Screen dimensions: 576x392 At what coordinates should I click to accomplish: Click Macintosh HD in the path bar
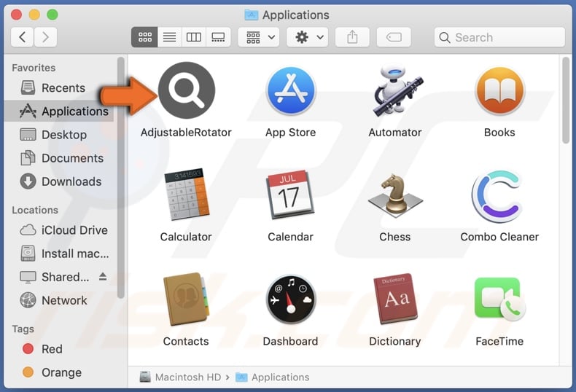[180, 377]
